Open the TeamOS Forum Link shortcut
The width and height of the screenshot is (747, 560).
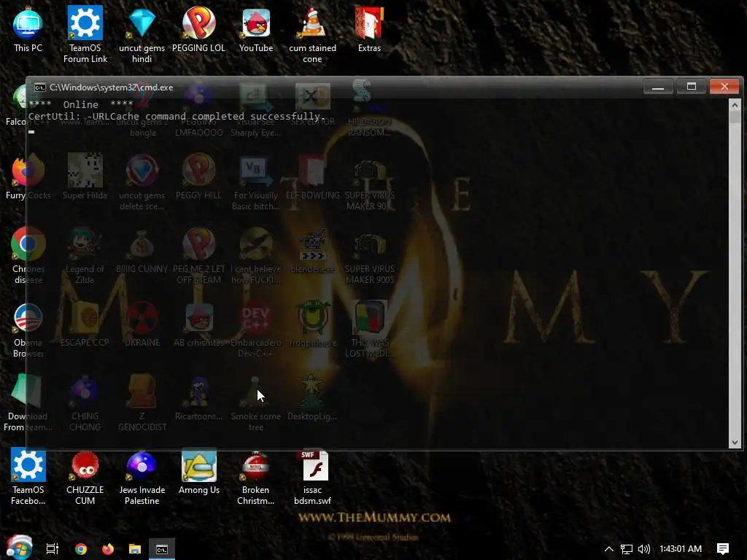(85, 34)
